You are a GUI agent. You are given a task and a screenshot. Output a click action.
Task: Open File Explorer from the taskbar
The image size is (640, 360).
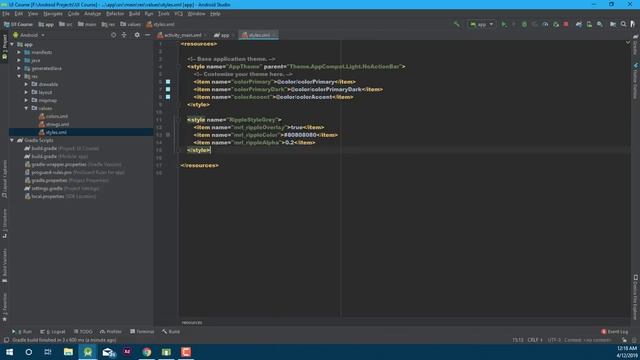pos(68,352)
